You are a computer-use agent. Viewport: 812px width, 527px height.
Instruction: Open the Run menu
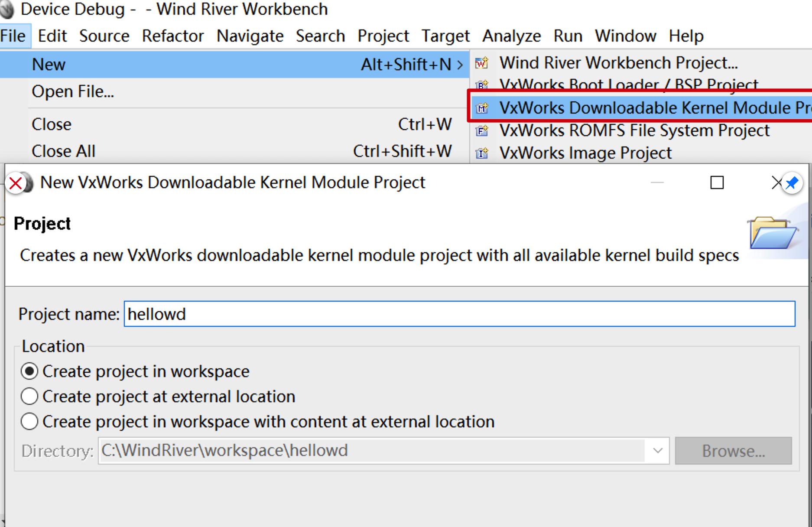[568, 36]
